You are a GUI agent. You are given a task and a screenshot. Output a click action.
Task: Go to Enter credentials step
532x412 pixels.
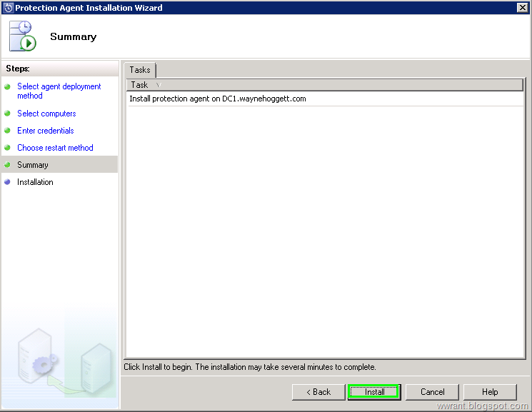point(46,131)
